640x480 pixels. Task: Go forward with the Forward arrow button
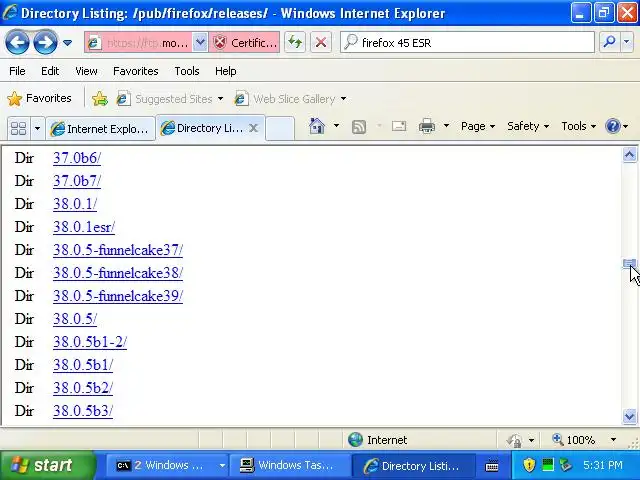click(x=45, y=42)
